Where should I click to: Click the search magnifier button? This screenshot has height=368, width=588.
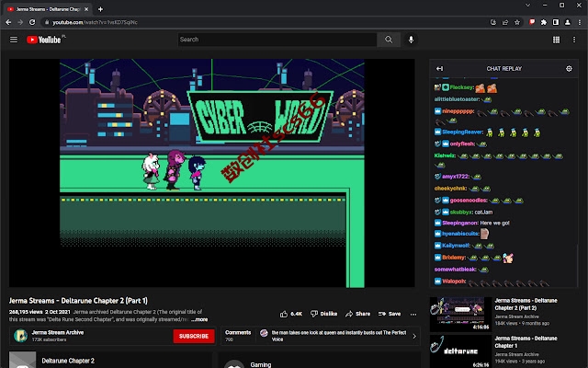(389, 40)
